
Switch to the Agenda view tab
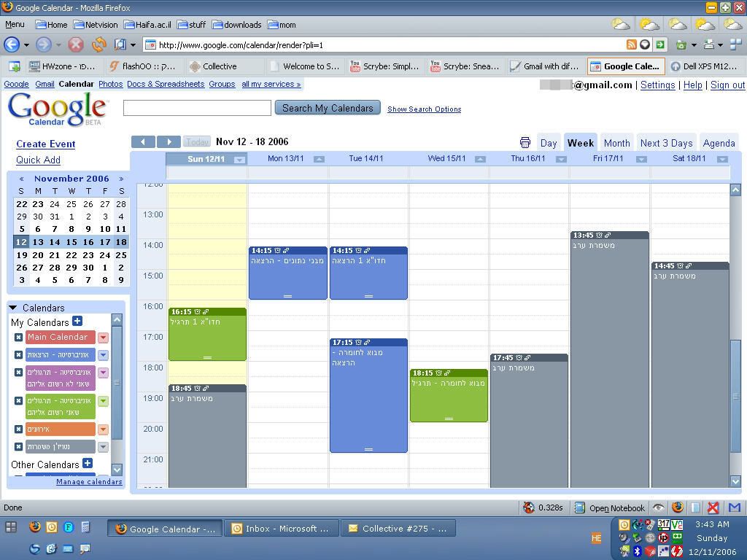click(719, 143)
